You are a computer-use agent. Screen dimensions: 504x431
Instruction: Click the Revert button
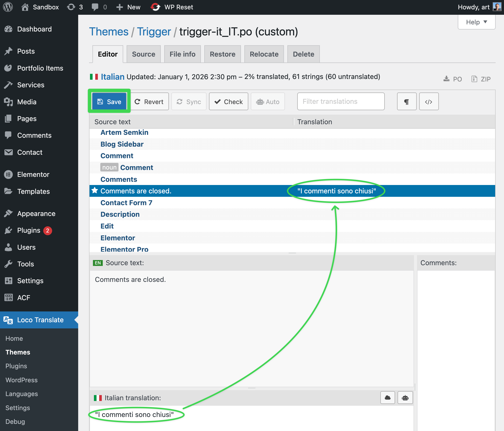(149, 102)
